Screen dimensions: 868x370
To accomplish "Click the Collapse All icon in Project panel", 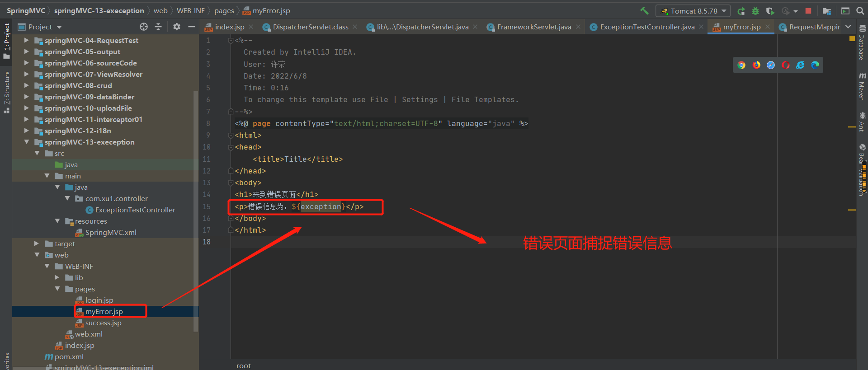I will coord(158,27).
